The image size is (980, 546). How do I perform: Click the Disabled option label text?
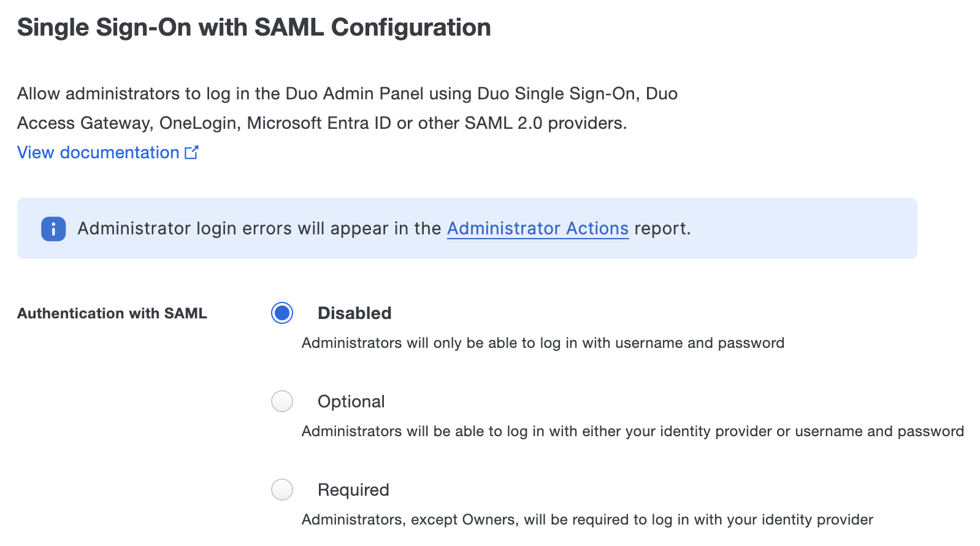(x=354, y=313)
